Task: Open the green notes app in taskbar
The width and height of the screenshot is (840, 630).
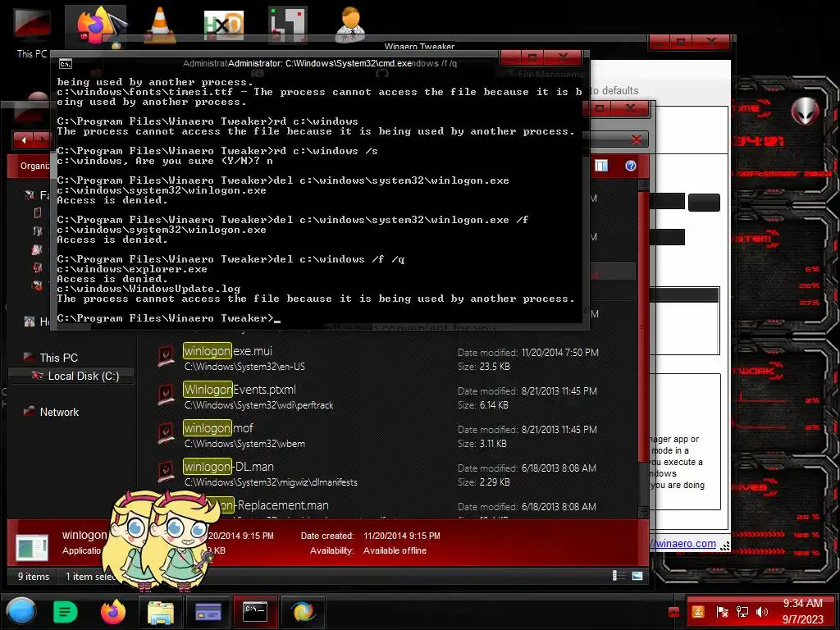Action: tap(66, 612)
